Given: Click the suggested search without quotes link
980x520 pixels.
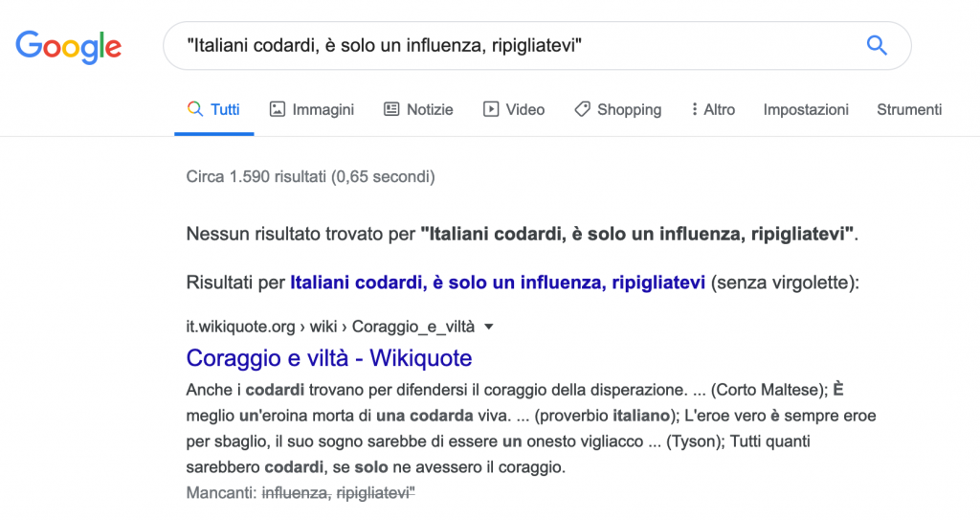Looking at the screenshot, I should [498, 283].
